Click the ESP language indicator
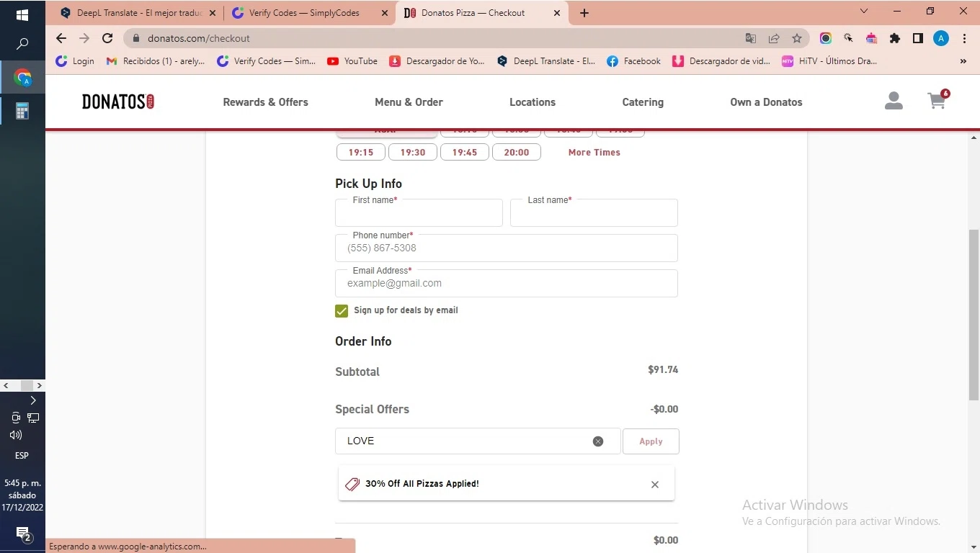 (x=22, y=456)
